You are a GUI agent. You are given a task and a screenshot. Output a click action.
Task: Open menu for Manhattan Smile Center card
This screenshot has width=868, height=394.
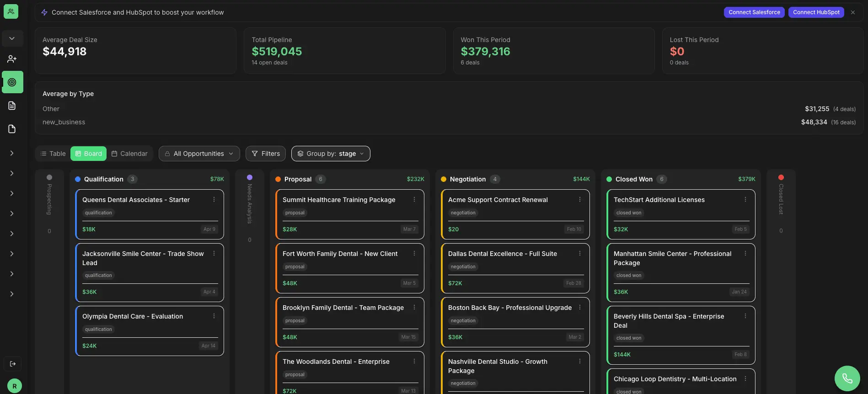coord(745,253)
